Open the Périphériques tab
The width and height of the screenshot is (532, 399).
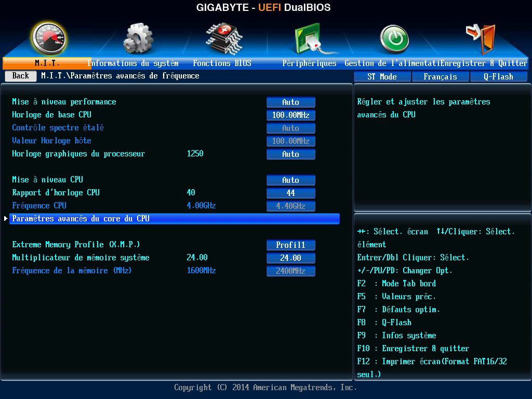309,63
